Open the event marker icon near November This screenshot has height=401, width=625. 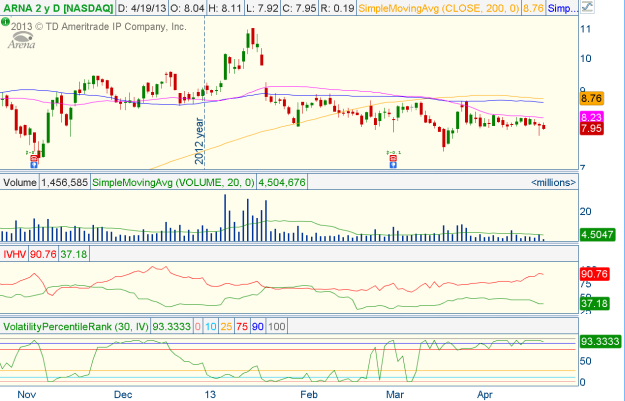pyautogui.click(x=35, y=158)
